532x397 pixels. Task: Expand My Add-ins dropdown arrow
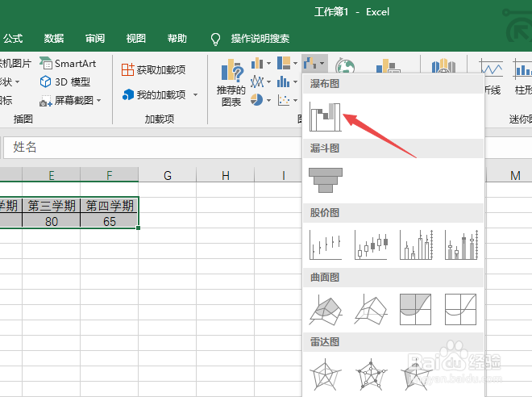tap(195, 94)
